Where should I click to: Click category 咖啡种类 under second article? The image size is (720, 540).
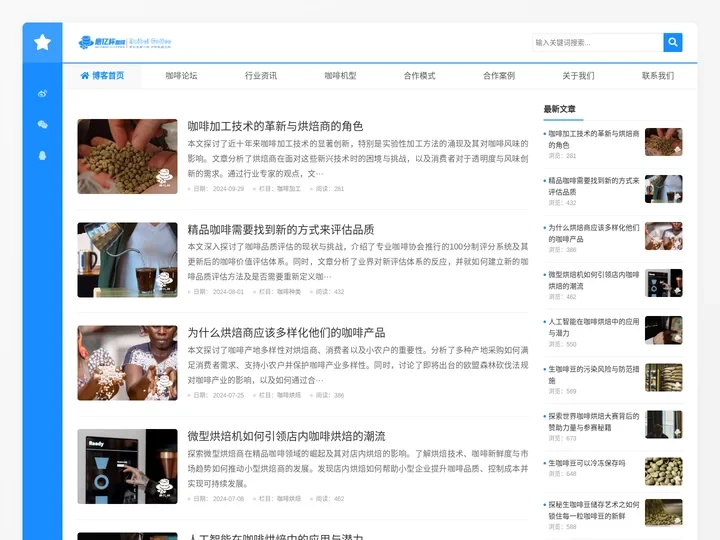pyautogui.click(x=289, y=292)
